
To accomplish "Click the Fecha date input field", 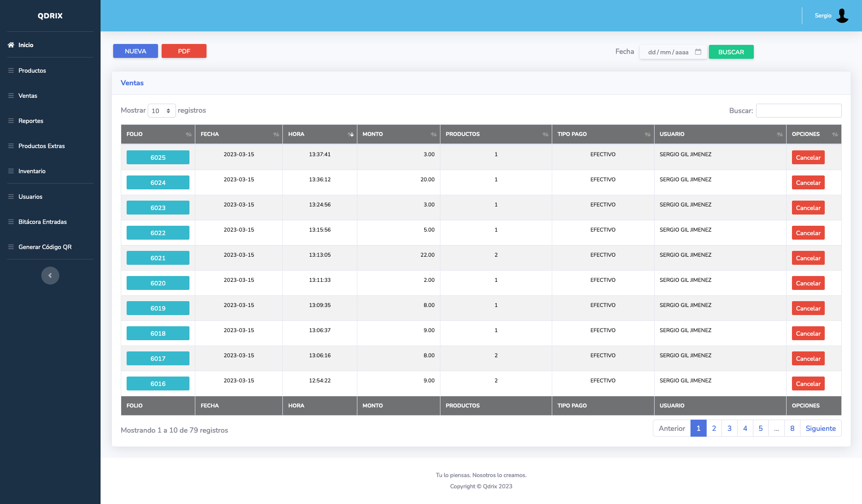I will [x=673, y=52].
